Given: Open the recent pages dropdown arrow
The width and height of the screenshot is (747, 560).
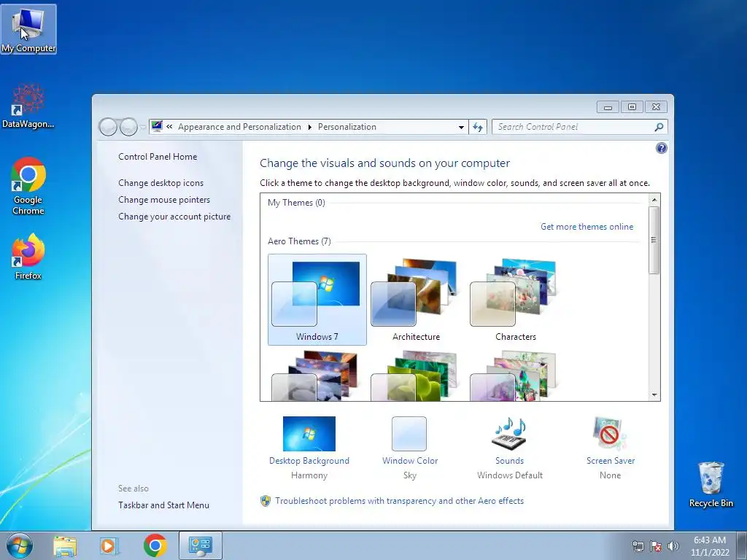Looking at the screenshot, I should click(x=143, y=128).
